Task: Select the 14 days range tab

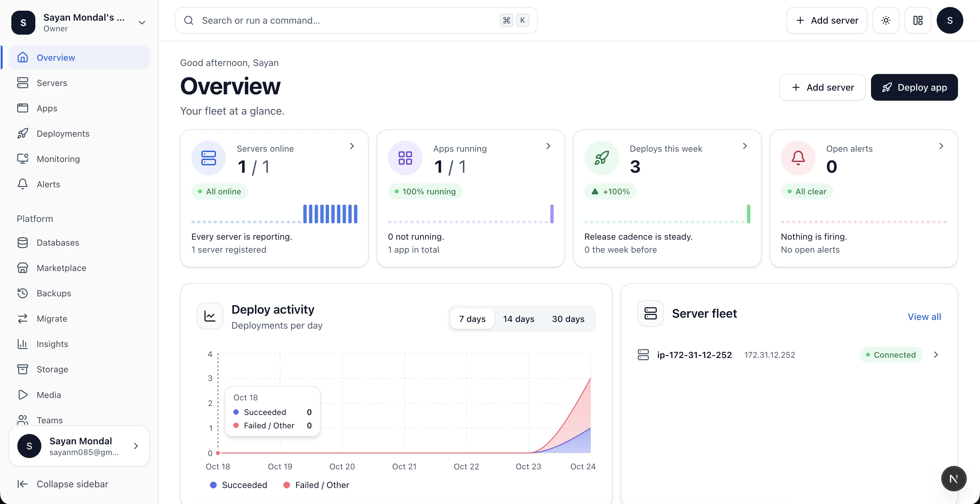Action: click(x=519, y=319)
